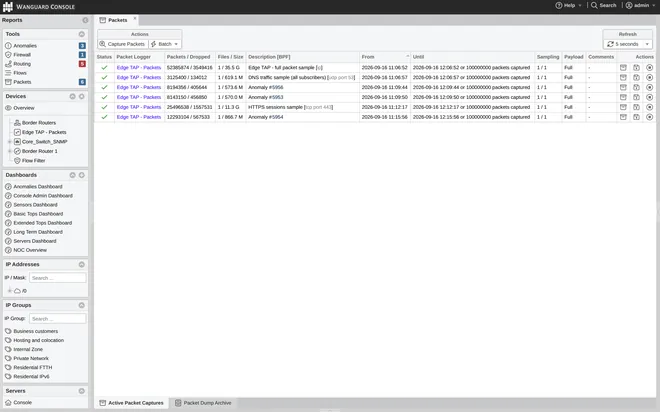This screenshot has width=660, height=412.
Task: Expand the Border Router 1 tree node
Action: pos(9,151)
